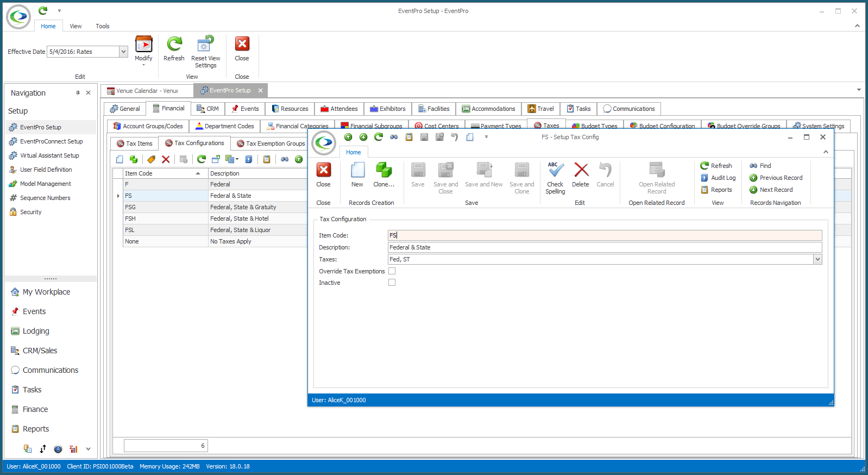Click the binoculars find icon in the grid toolbar

tap(285, 159)
